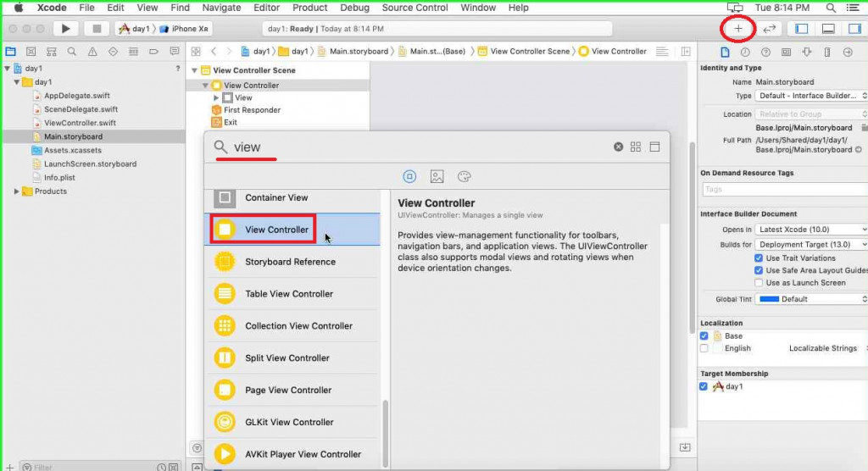
Task: Open the Debug menu
Action: tap(354, 8)
